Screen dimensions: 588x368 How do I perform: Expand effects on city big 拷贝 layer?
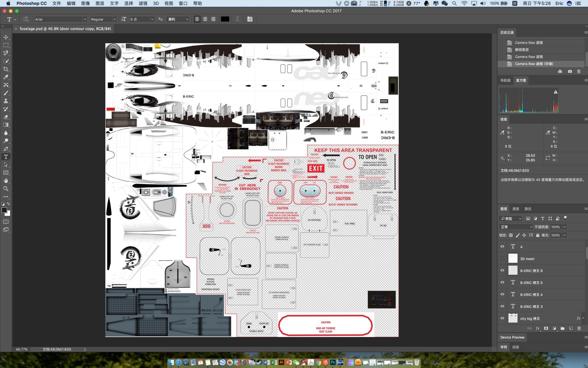coord(583,318)
